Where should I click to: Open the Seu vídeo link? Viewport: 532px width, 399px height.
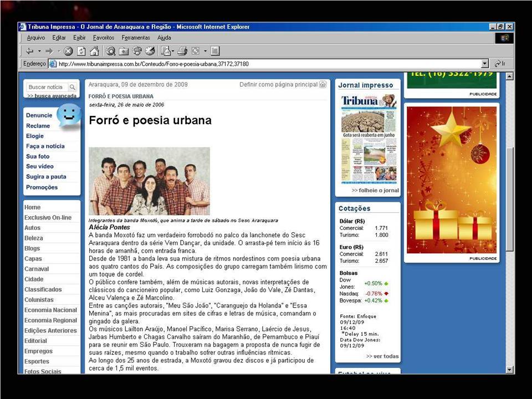click(x=40, y=166)
